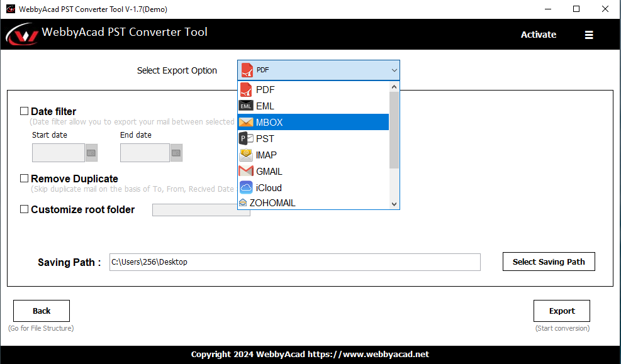Click the PDF icon in dropdown list
The image size is (621, 364).
tap(246, 90)
